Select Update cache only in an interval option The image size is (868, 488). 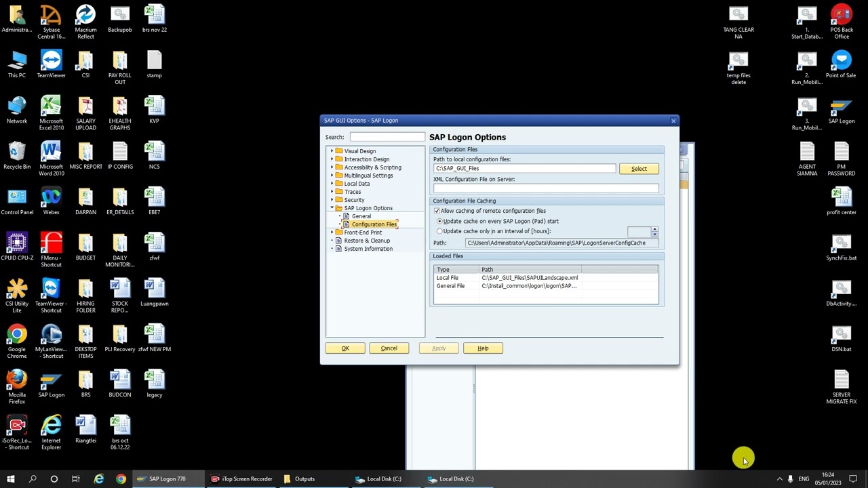(x=440, y=231)
